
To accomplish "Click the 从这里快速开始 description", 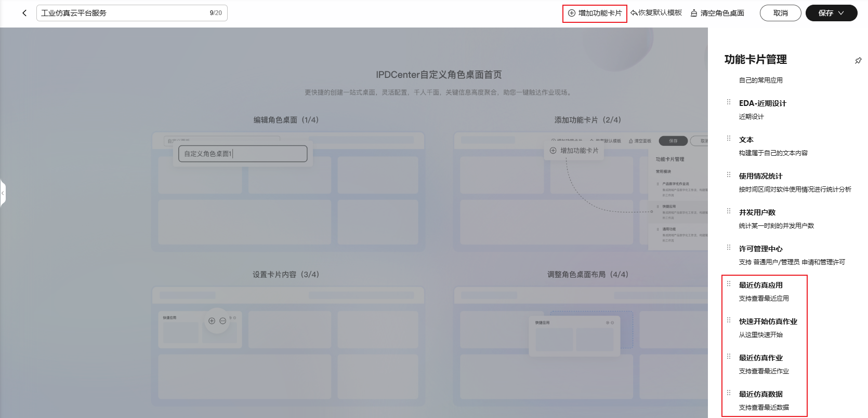I will click(x=760, y=335).
